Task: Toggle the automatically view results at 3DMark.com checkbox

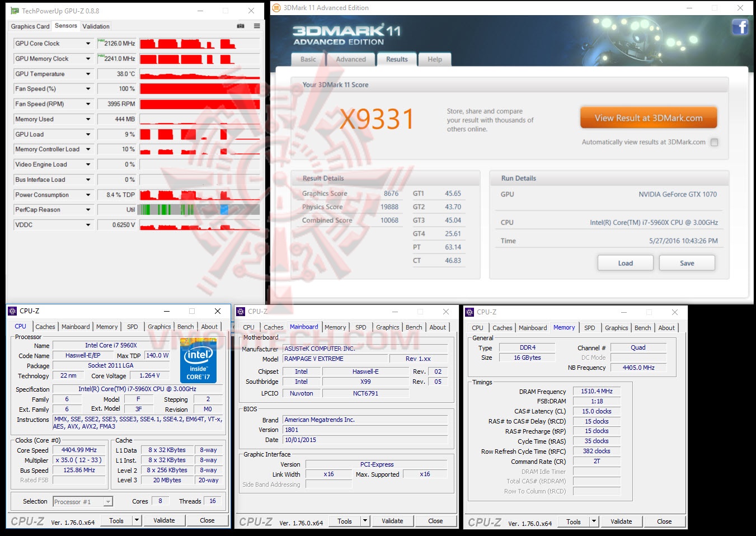Action: 714,142
